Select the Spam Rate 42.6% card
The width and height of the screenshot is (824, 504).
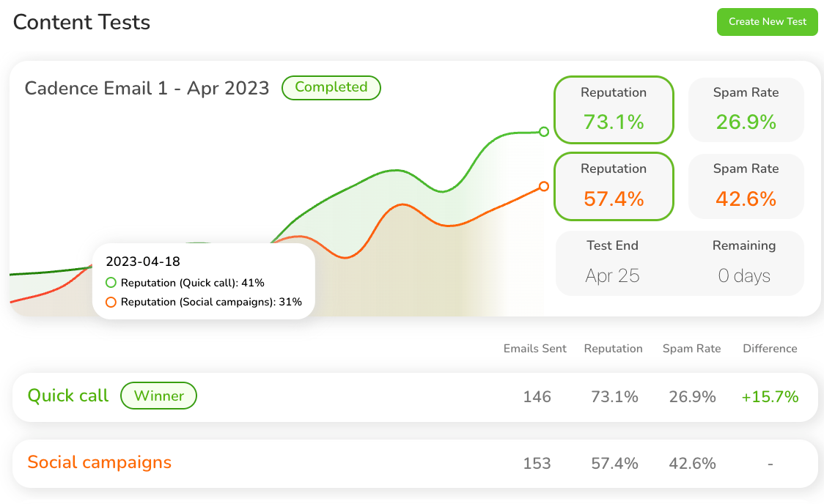click(x=746, y=186)
